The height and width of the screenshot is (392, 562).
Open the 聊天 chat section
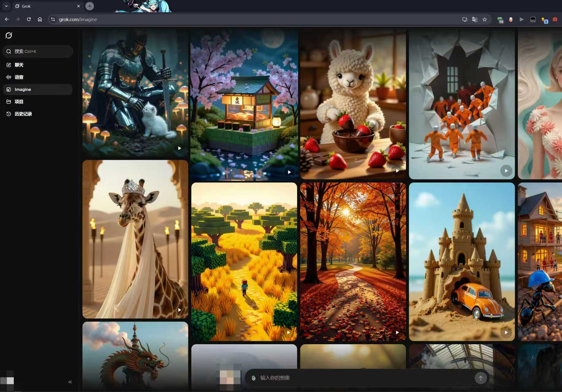19,65
